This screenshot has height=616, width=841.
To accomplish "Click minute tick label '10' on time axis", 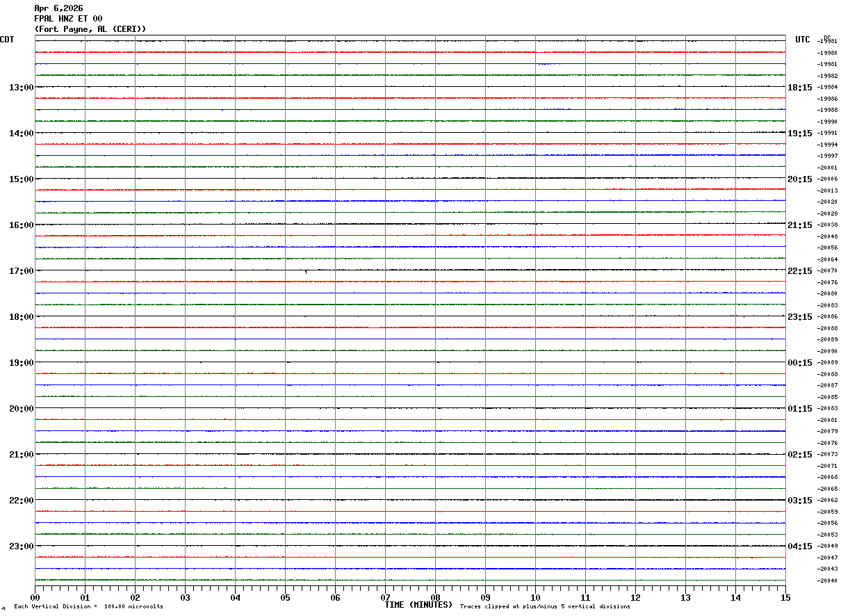I will (536, 597).
